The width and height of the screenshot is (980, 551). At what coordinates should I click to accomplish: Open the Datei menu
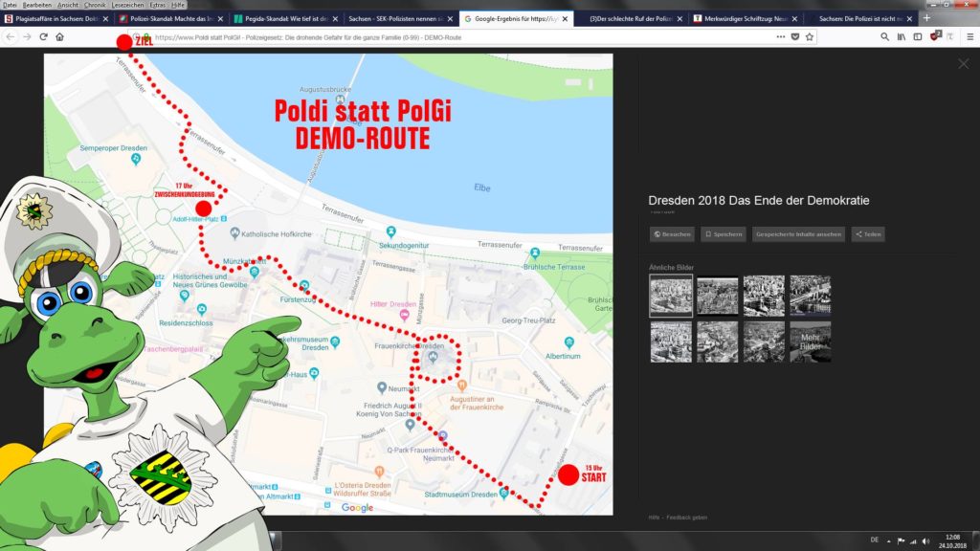coord(10,5)
